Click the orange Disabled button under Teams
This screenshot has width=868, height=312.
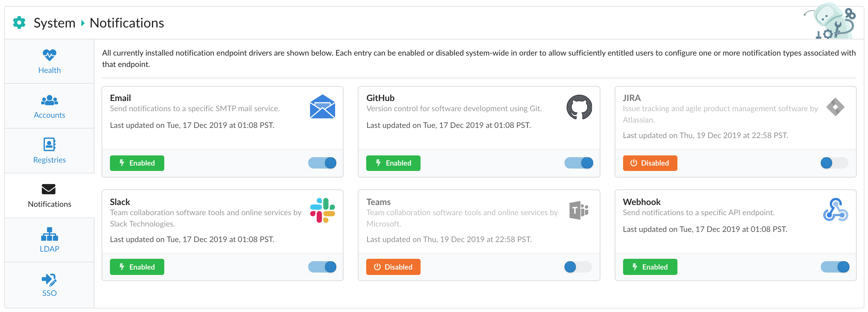tap(393, 267)
